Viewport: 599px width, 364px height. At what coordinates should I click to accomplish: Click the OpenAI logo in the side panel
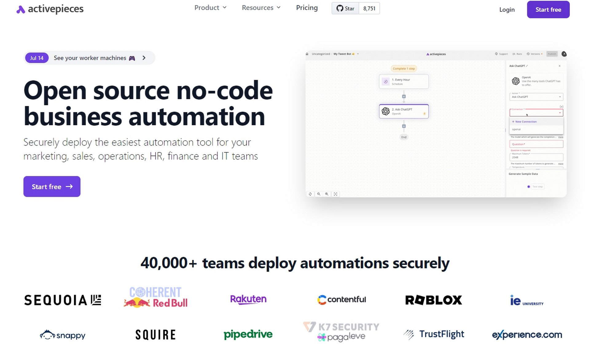tap(515, 81)
